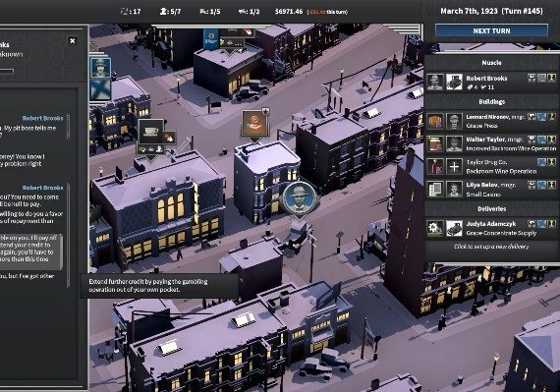Open Robert Brooks' portrait in the Muscle row

point(435,83)
